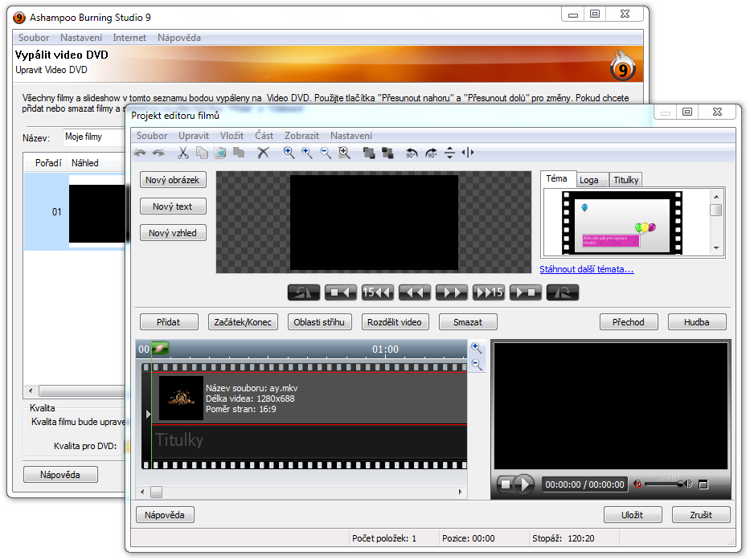Click the send-to-back layer icon

click(x=387, y=153)
